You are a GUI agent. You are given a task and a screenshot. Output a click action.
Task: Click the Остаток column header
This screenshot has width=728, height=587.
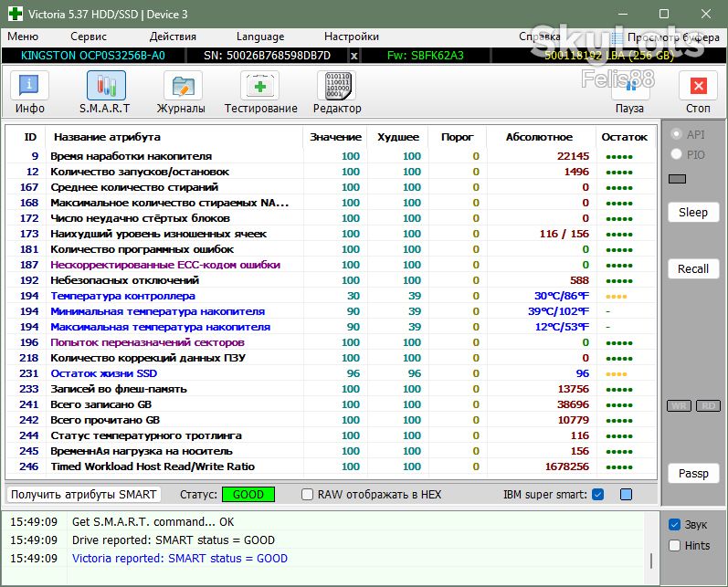[625, 137]
